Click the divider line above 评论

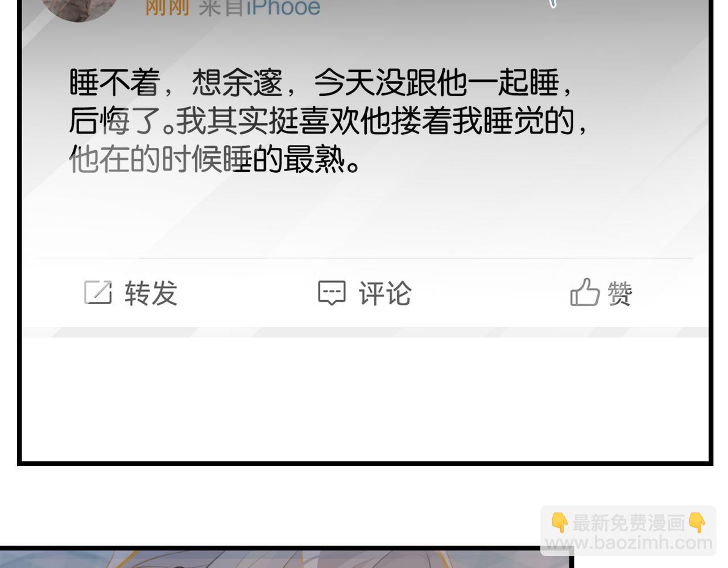(365, 258)
